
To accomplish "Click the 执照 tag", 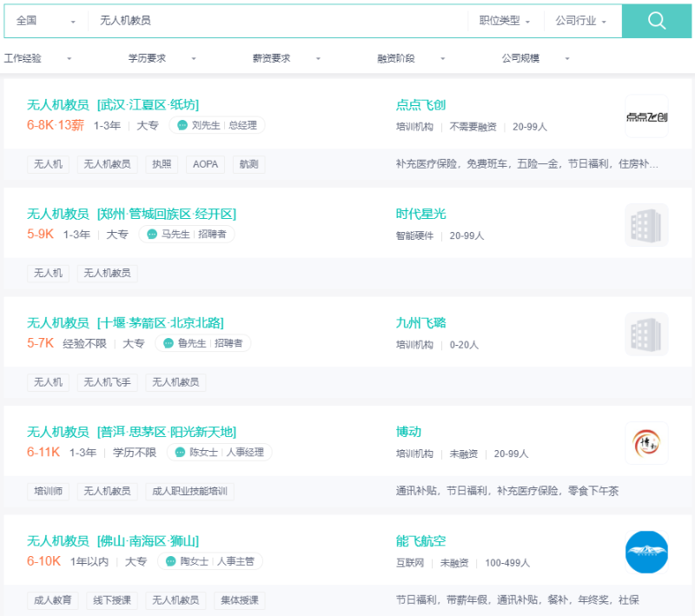I will point(162,164).
